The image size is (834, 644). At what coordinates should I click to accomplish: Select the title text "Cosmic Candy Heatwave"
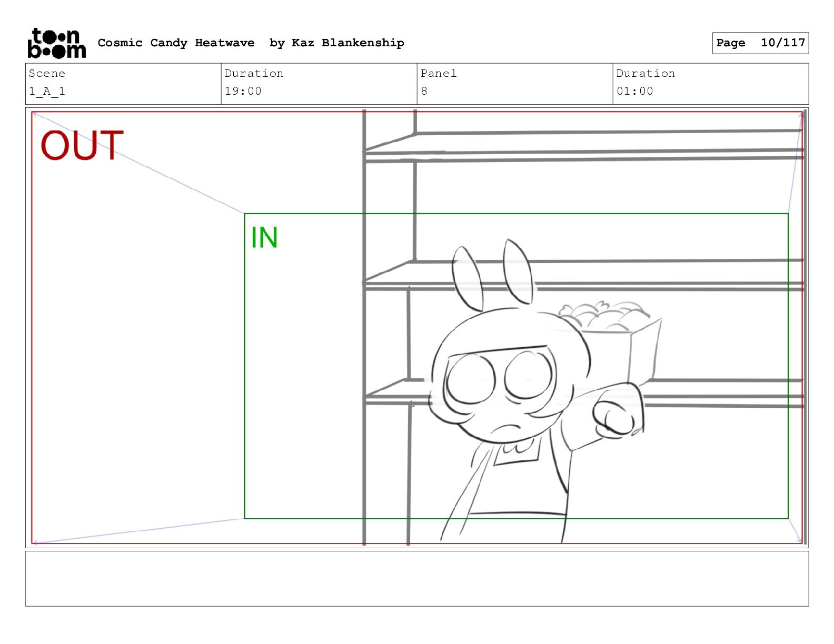pos(176,43)
